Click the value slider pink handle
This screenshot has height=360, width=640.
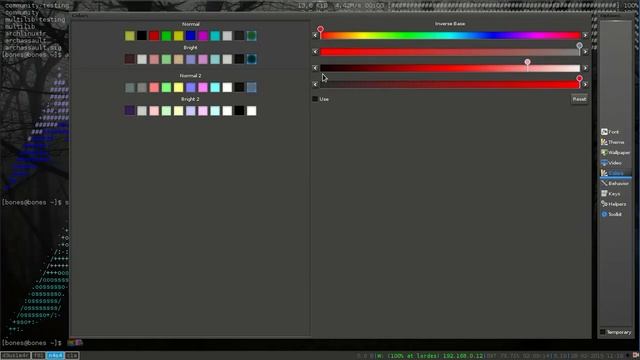point(527,62)
